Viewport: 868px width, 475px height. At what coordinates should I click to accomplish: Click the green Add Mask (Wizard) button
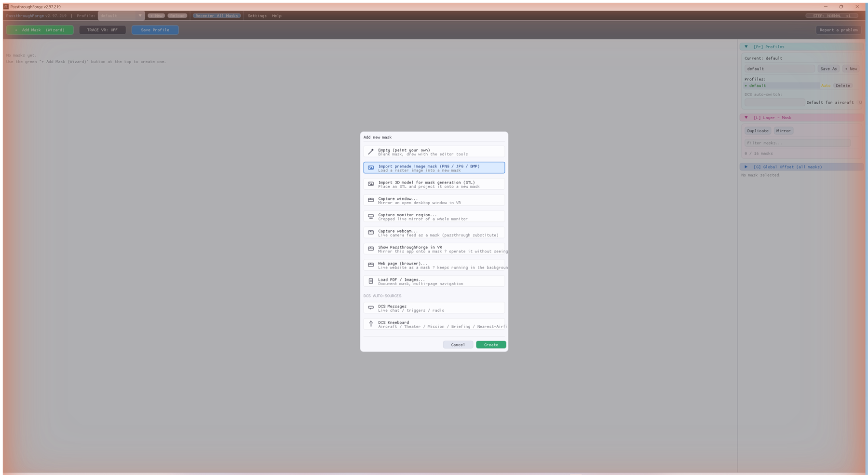coord(40,30)
